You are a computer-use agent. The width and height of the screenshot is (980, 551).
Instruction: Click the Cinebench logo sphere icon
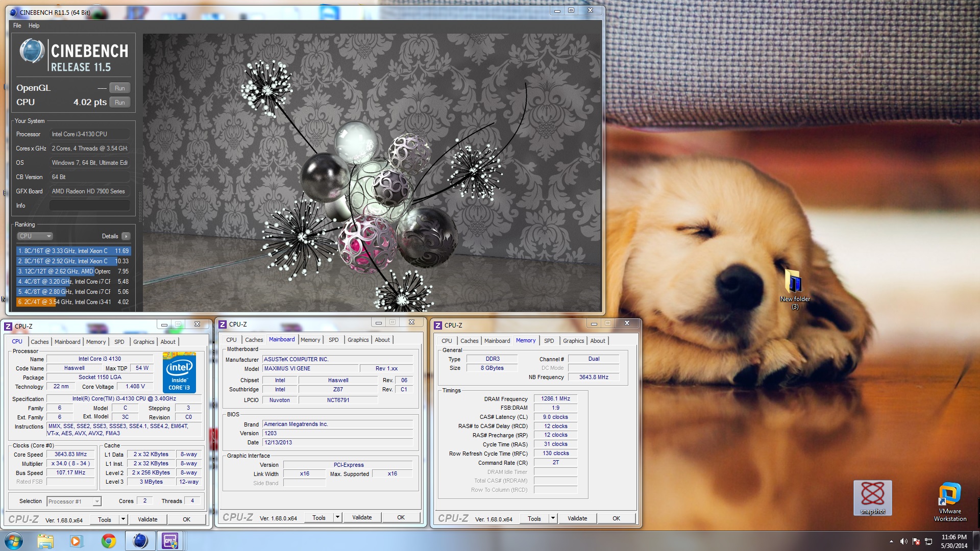click(x=32, y=52)
